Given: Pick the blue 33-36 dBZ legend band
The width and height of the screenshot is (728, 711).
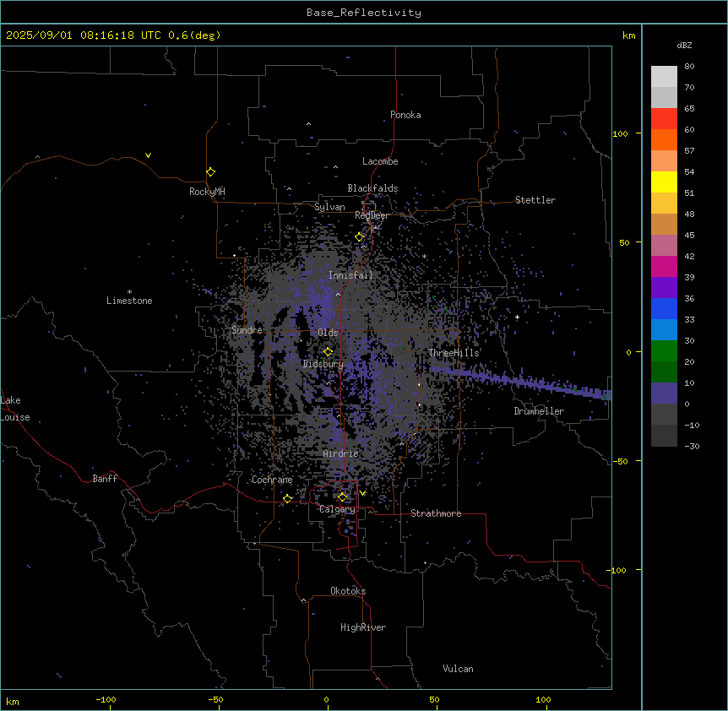Looking at the screenshot, I should pos(664,308).
